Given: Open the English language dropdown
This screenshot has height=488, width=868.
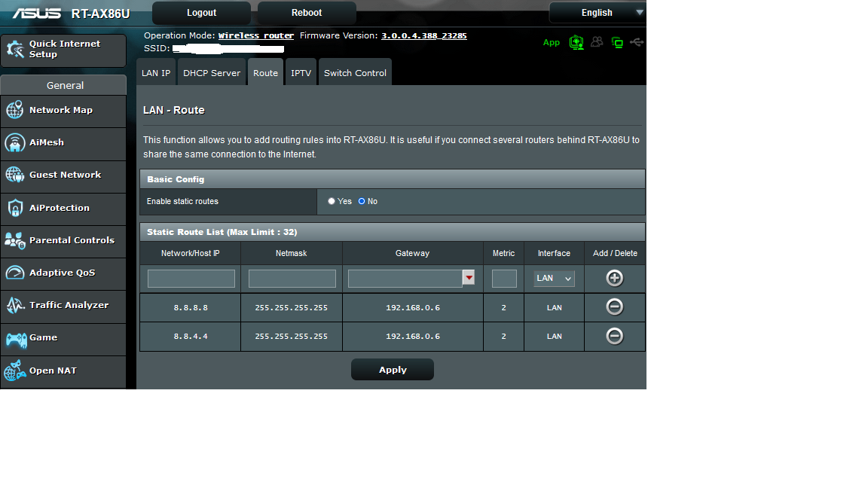Looking at the screenshot, I should 598,13.
